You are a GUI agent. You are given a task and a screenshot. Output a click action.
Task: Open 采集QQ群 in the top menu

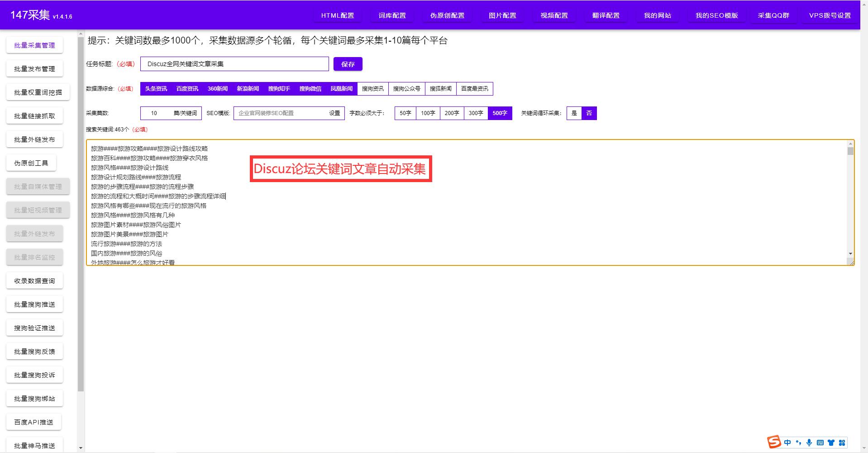click(774, 15)
